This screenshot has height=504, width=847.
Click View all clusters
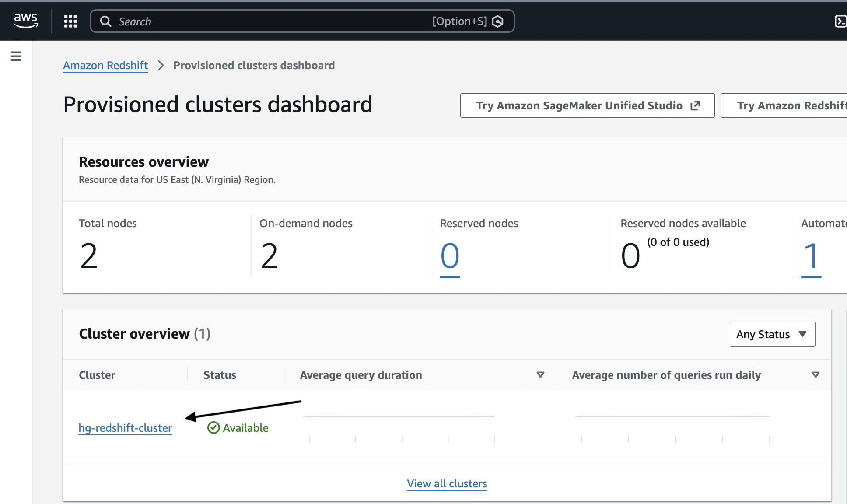447,483
